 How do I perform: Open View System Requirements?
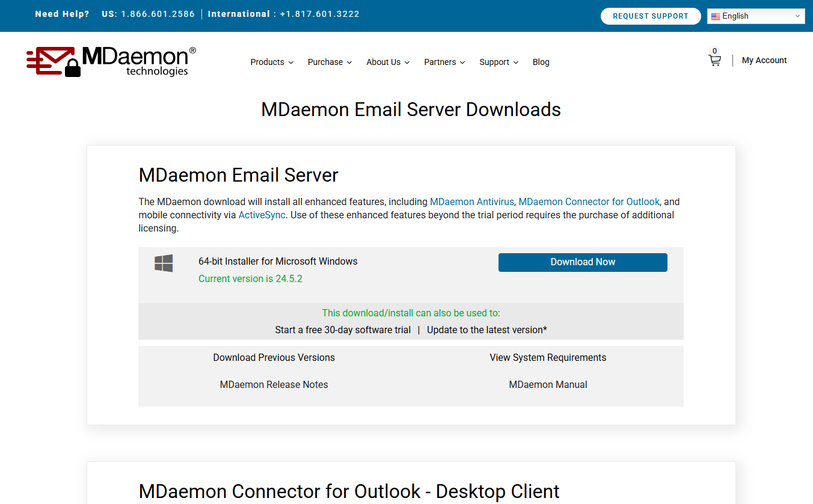[x=548, y=357]
